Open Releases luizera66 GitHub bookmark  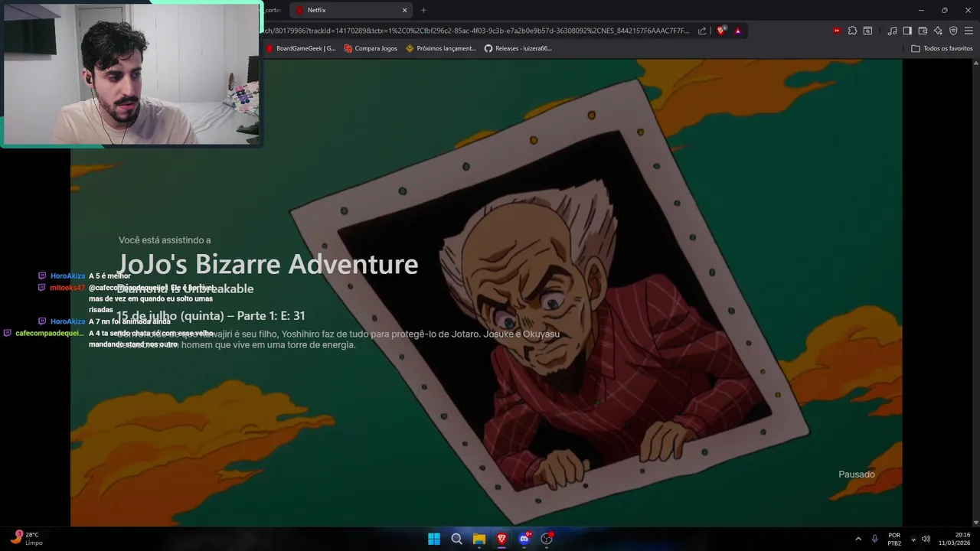518,48
